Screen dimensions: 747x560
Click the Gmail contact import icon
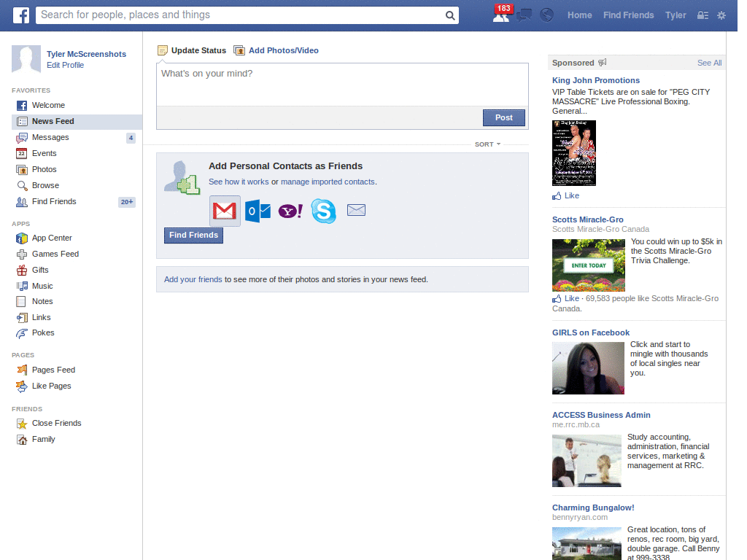[225, 211]
